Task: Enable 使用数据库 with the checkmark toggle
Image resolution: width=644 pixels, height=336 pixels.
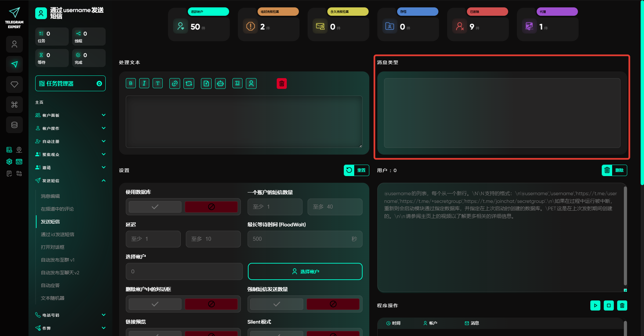Action: point(155,207)
